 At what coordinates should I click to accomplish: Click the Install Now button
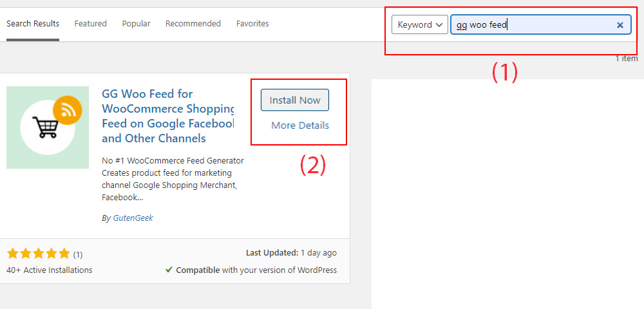[295, 100]
